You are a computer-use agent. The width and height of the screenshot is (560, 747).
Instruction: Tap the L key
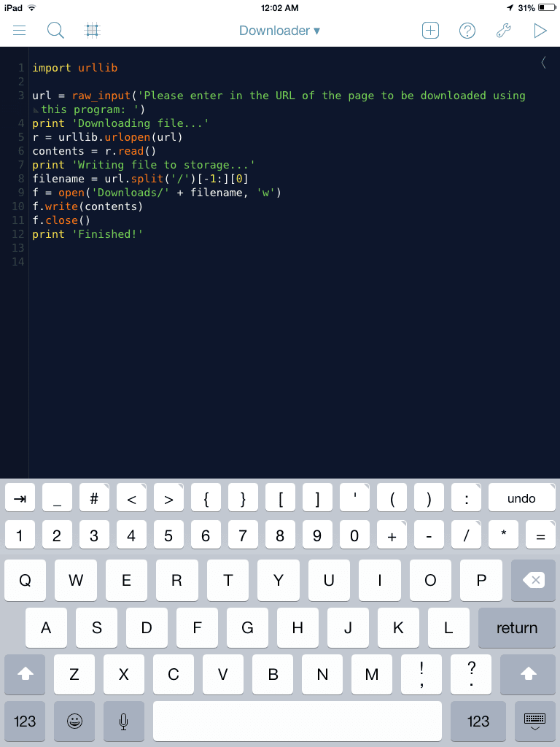(448, 627)
